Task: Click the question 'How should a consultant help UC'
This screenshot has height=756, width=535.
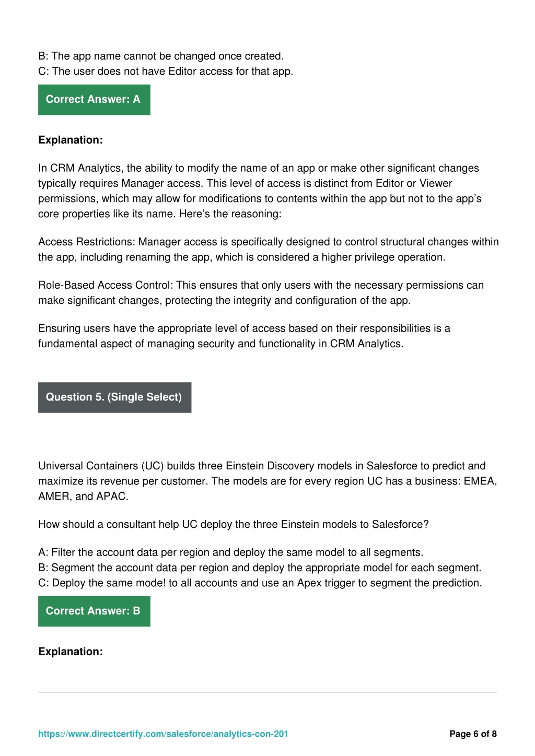Action: click(x=233, y=524)
